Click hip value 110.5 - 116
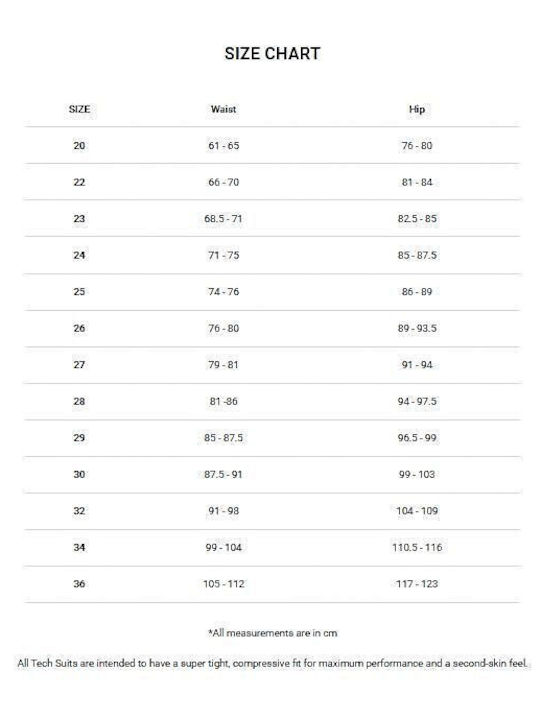 (417, 547)
